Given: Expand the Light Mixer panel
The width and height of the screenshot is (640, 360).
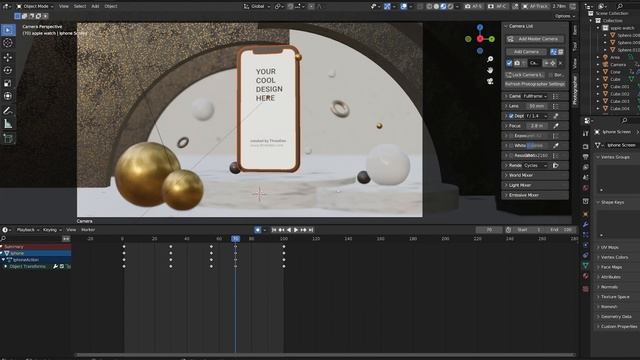Looking at the screenshot, I should coord(535,185).
